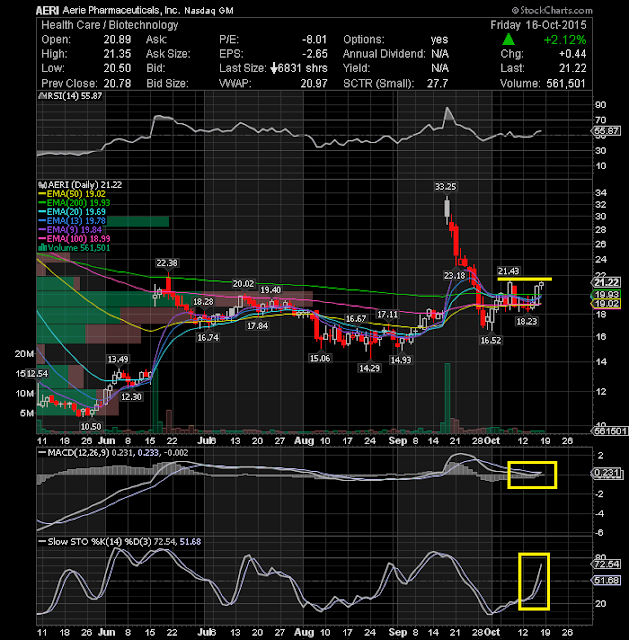Click the down arrow beside Last Size

274,69
